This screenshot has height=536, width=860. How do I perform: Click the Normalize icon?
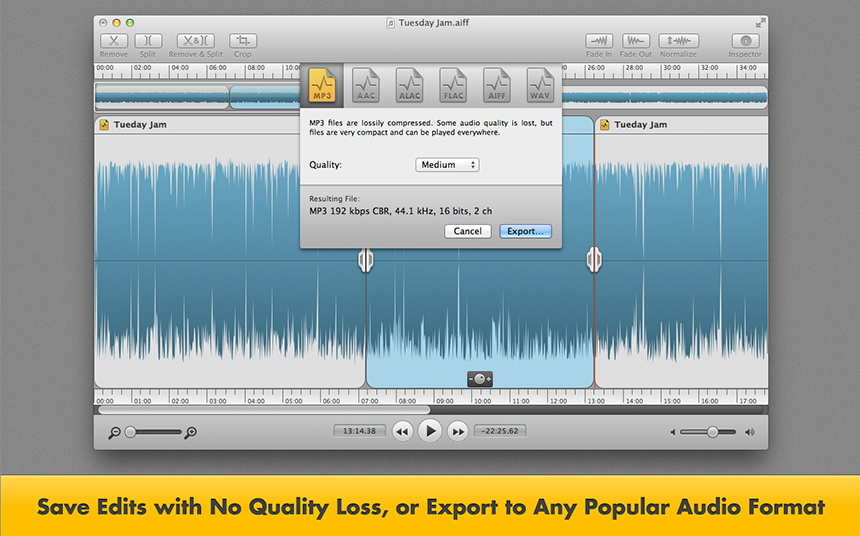pos(678,41)
